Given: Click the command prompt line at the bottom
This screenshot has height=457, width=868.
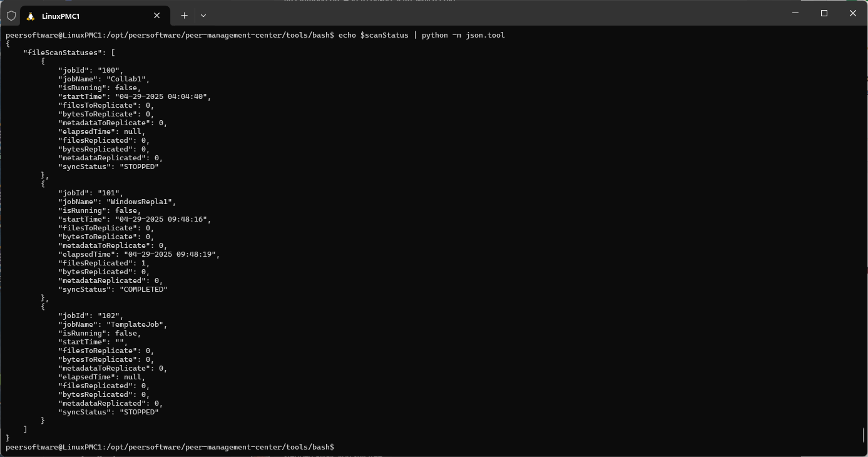Looking at the screenshot, I should (167, 447).
